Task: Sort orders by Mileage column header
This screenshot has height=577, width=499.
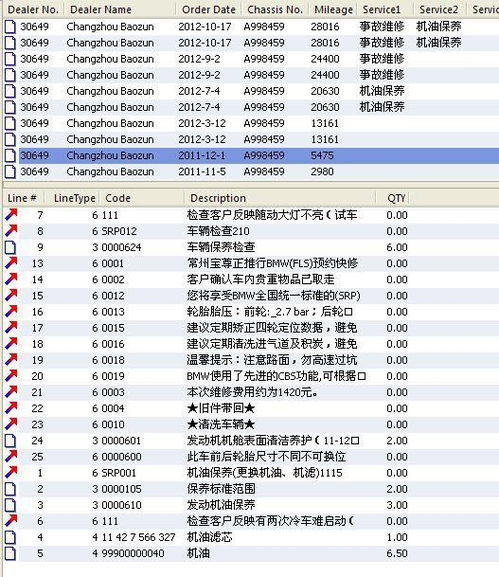Action: 333,10
